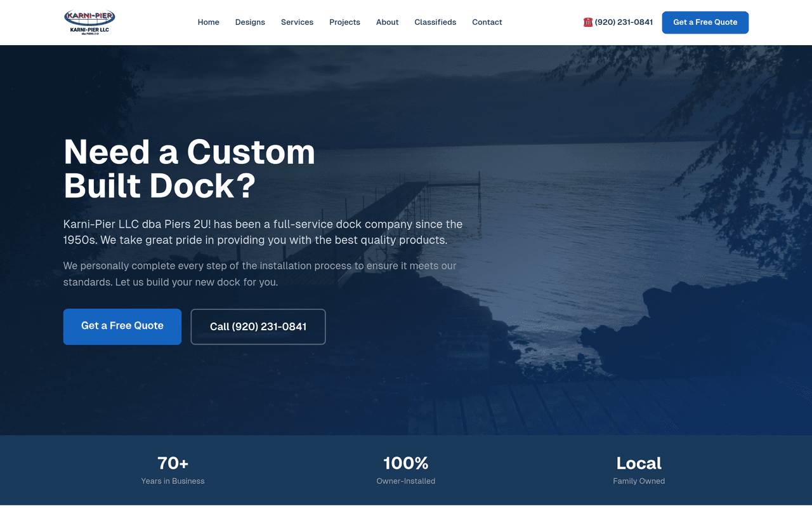Click the "Owner-Installed" label

pos(406,481)
